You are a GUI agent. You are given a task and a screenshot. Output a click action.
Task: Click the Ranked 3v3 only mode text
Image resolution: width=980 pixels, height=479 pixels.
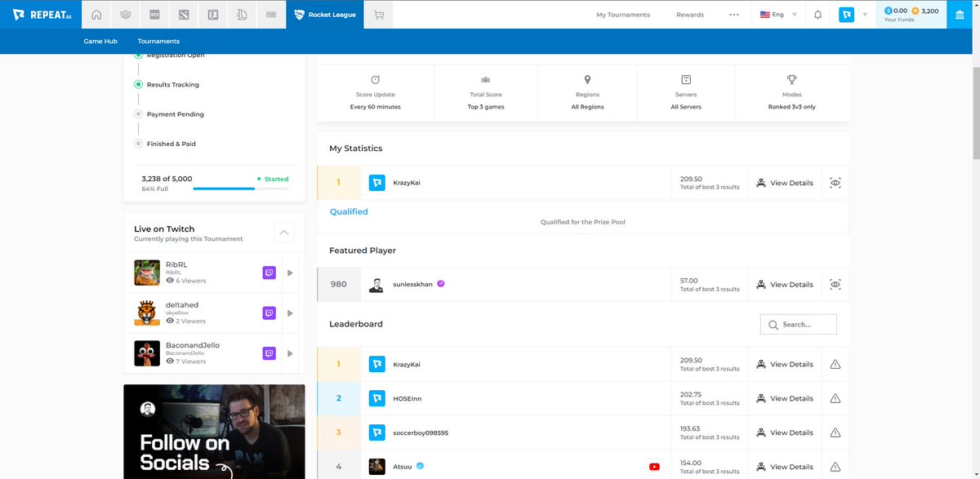(x=791, y=106)
